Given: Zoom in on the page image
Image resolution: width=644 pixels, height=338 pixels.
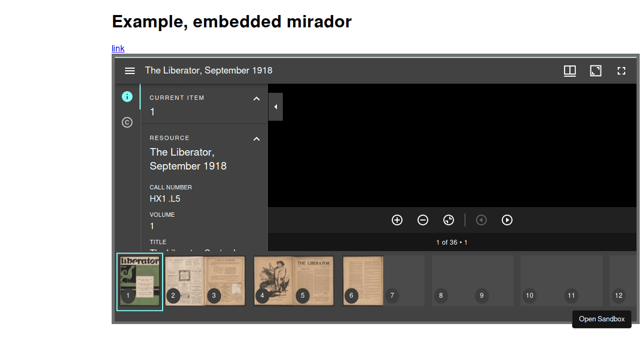Looking at the screenshot, I should pos(397,220).
